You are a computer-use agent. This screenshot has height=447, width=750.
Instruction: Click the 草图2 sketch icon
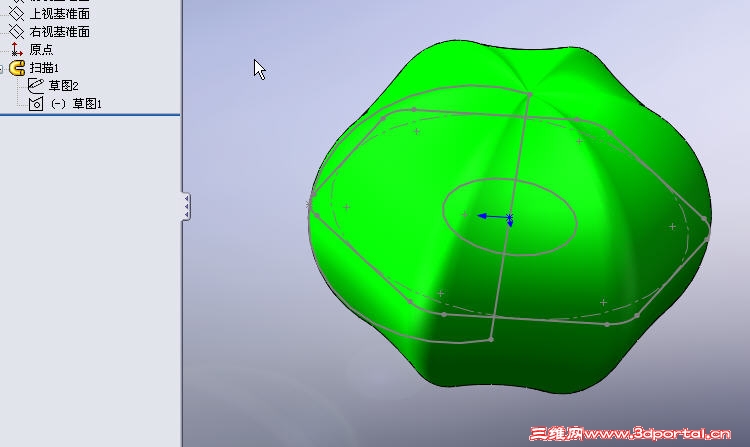click(35, 86)
